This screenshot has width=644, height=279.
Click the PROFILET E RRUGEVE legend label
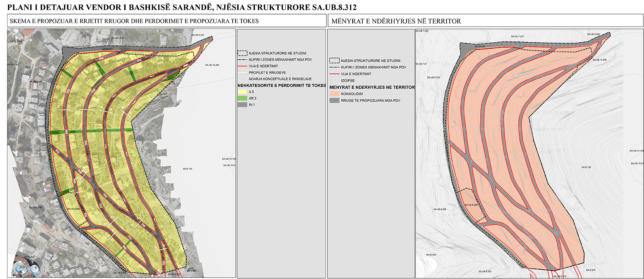[267, 73]
